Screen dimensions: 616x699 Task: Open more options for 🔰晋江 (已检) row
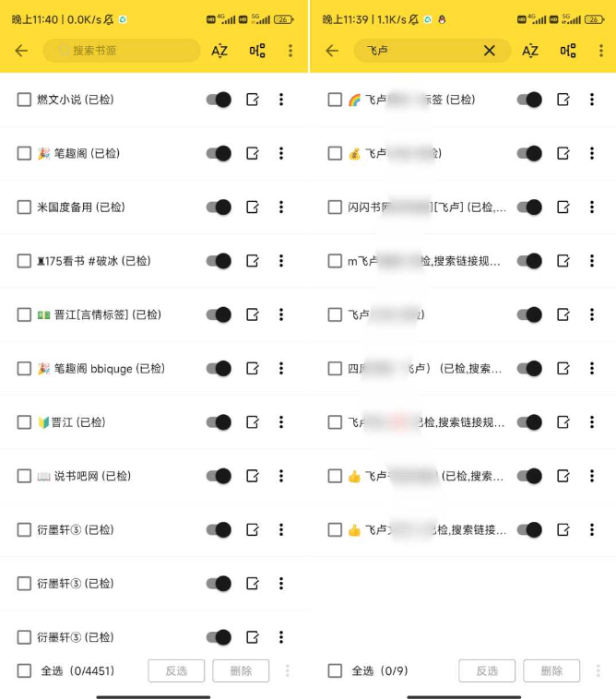pyautogui.click(x=281, y=422)
